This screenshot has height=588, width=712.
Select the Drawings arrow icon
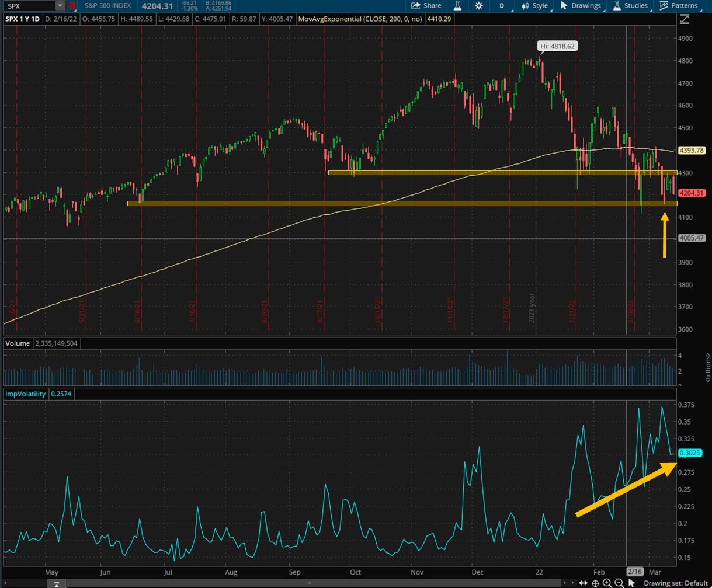562,6
